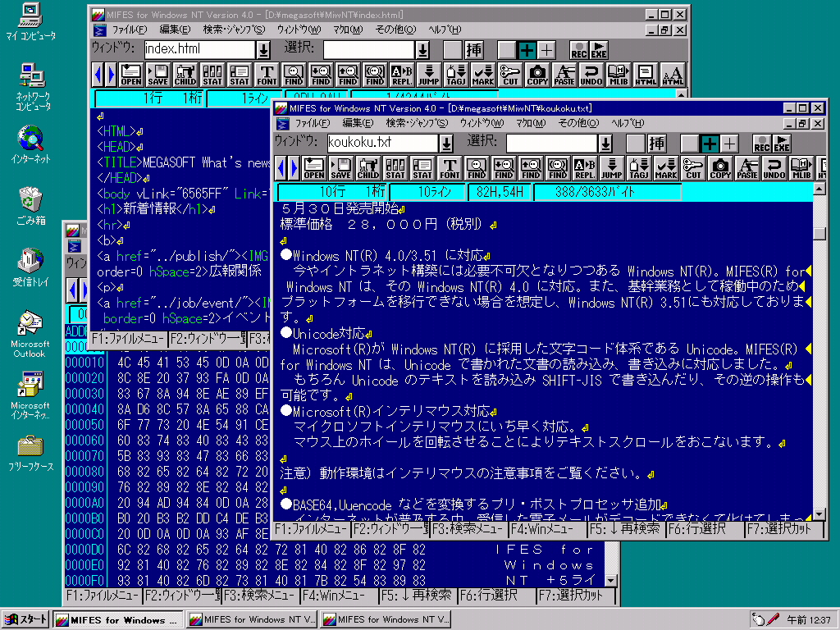The width and height of the screenshot is (840, 630).
Task: Open マクロ menu in index.html window
Action: click(x=347, y=30)
